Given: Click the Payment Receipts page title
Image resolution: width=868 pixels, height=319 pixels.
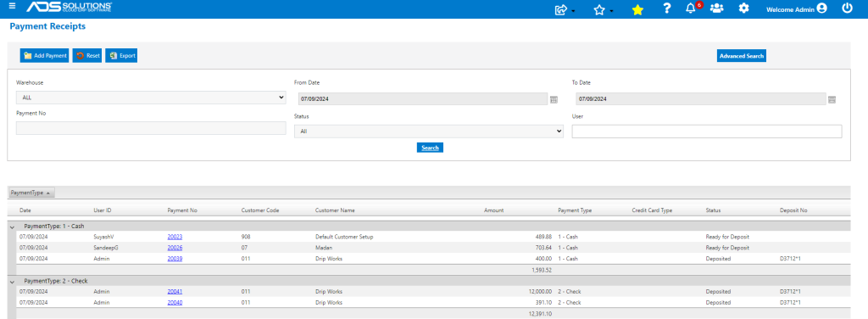Looking at the screenshot, I should [47, 26].
